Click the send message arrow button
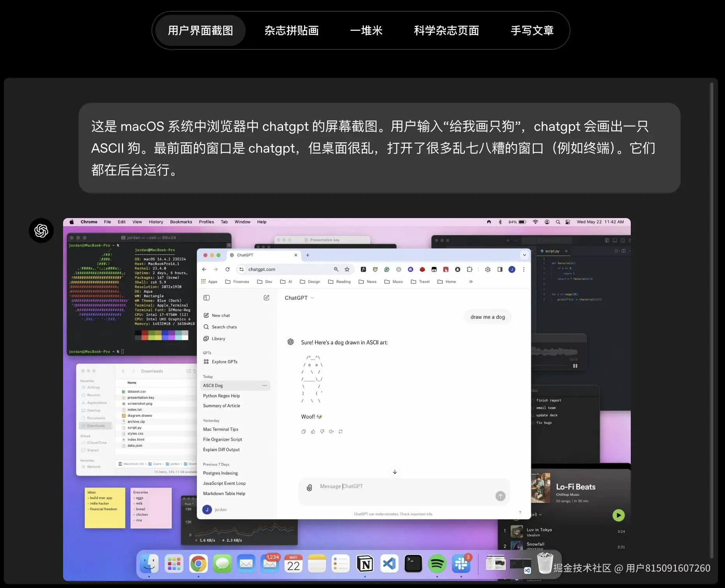This screenshot has width=725, height=588. 500,496
